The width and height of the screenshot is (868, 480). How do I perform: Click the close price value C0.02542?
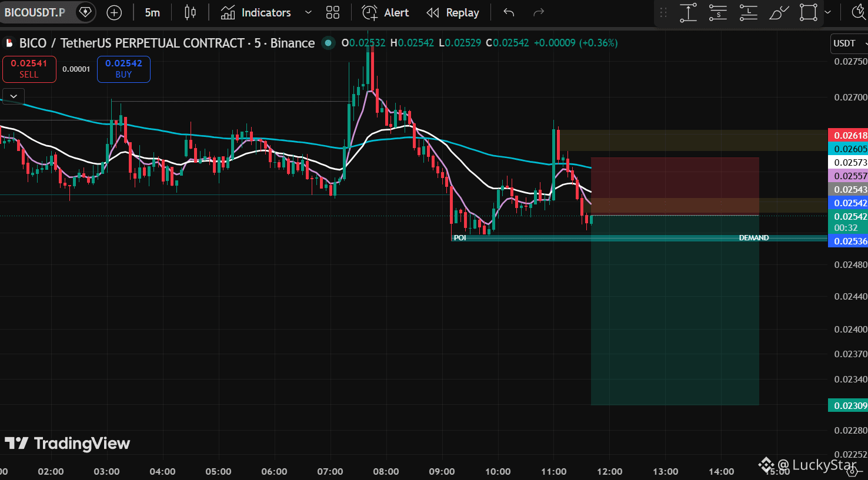[x=508, y=43]
